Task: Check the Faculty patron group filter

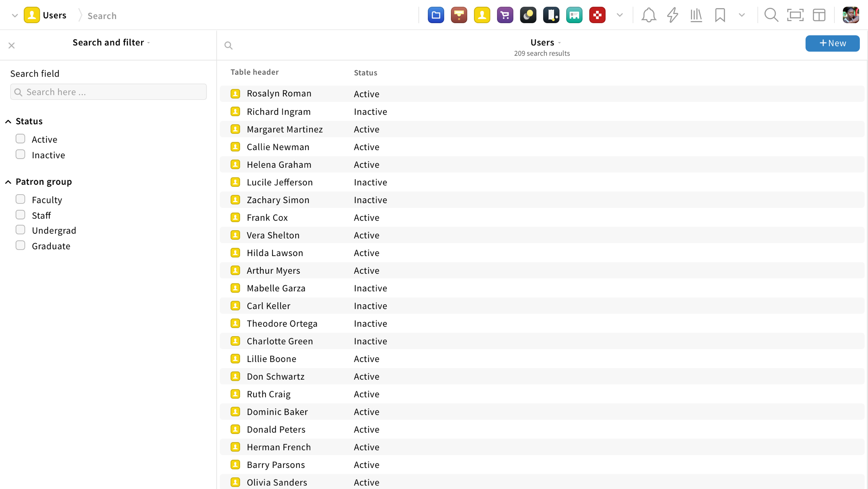Action: pyautogui.click(x=20, y=199)
